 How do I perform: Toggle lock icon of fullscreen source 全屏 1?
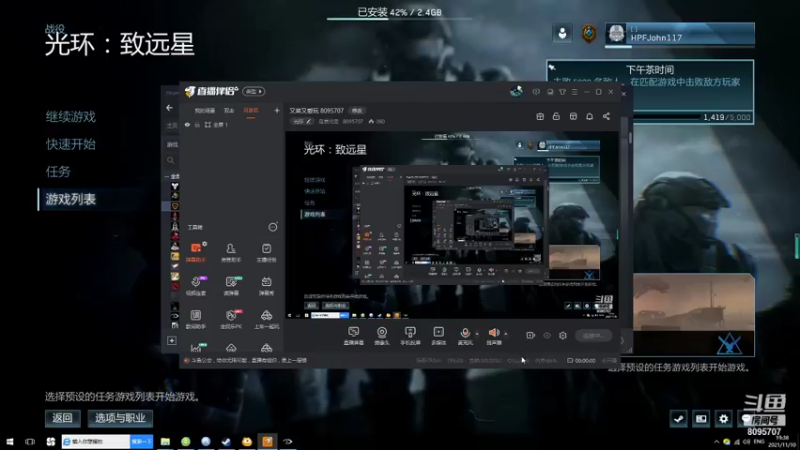point(197,124)
